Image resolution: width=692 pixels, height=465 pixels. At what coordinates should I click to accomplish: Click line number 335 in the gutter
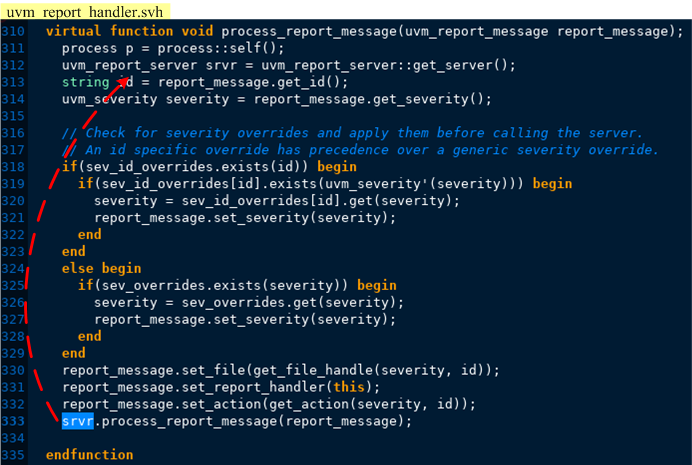(x=13, y=455)
